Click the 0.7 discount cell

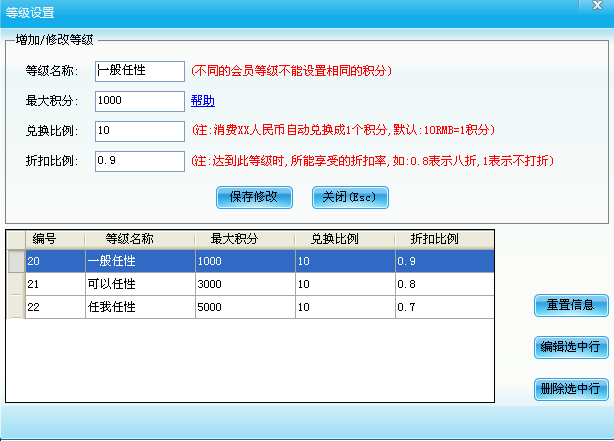click(x=444, y=307)
